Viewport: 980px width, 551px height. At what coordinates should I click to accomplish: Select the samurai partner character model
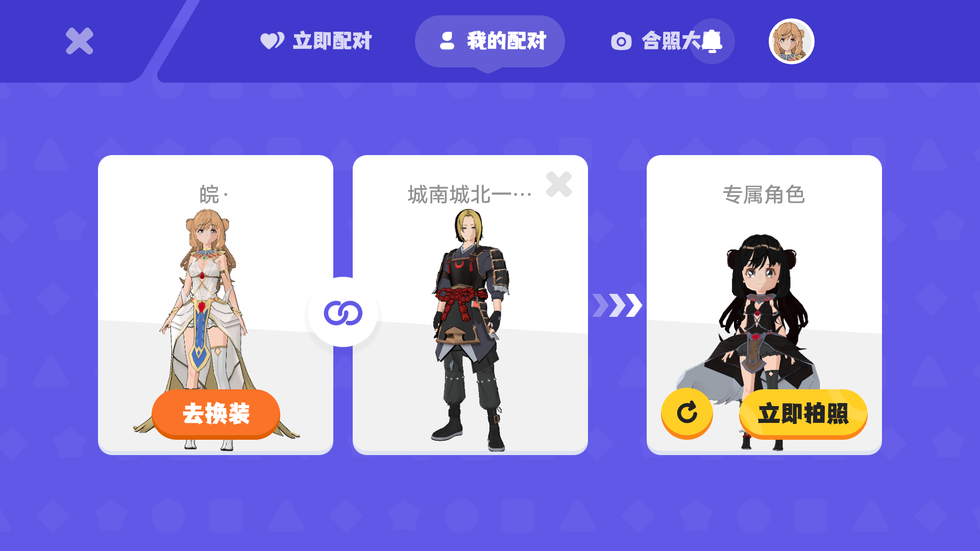pyautogui.click(x=471, y=330)
